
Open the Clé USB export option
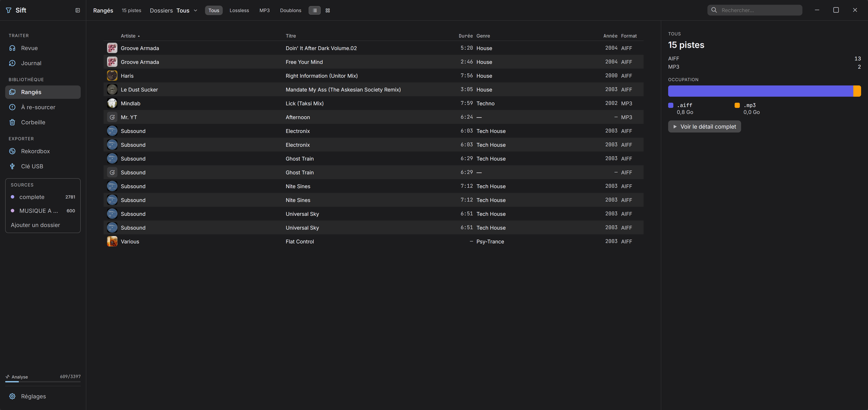(43, 166)
